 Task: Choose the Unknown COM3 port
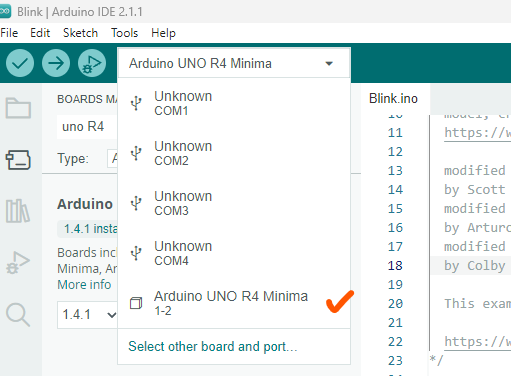(234, 203)
